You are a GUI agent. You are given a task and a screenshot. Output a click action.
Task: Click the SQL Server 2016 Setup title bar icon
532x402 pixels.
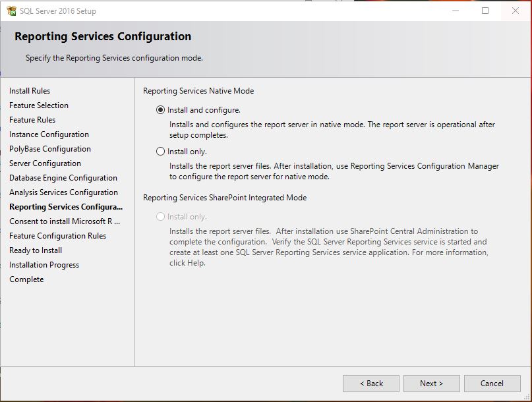(12, 11)
